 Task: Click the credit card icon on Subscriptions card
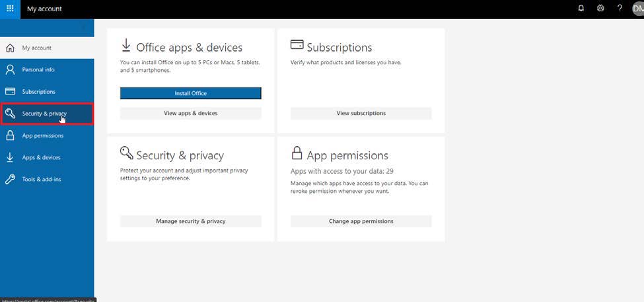(x=297, y=44)
